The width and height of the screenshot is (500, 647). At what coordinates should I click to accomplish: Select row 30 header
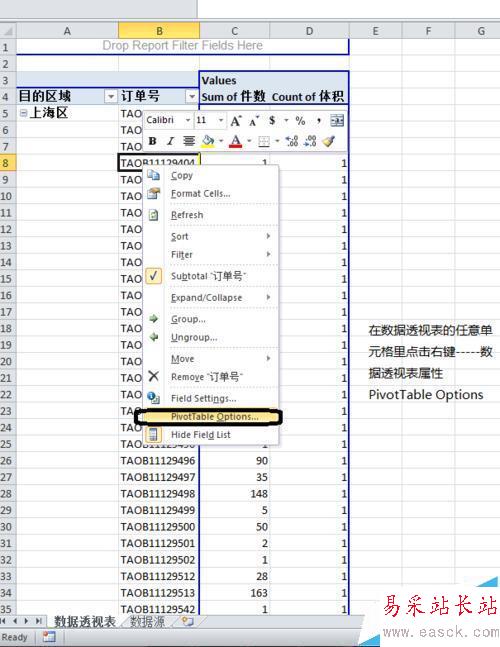8,527
